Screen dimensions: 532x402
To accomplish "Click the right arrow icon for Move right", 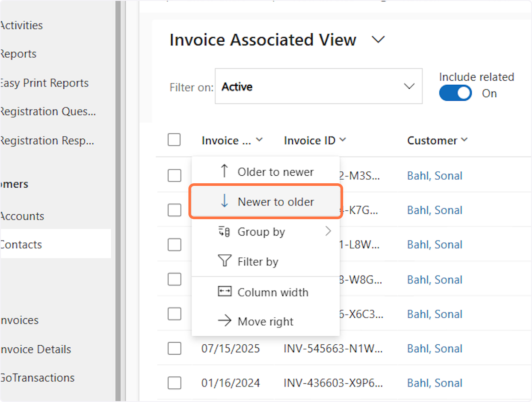I will tap(225, 321).
